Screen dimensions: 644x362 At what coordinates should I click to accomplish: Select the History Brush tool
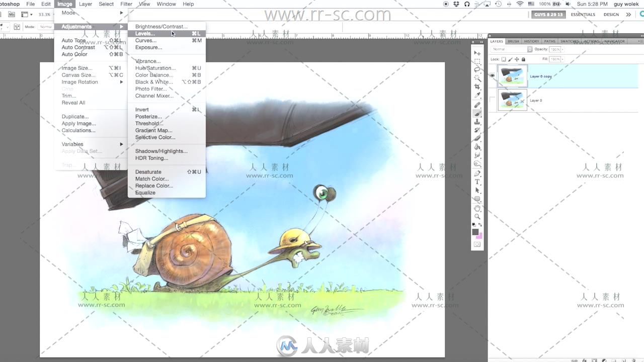click(x=477, y=130)
